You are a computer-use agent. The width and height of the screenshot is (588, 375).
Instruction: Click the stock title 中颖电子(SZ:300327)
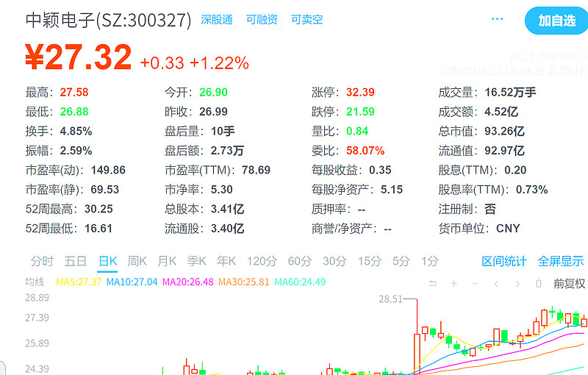pyautogui.click(x=108, y=20)
